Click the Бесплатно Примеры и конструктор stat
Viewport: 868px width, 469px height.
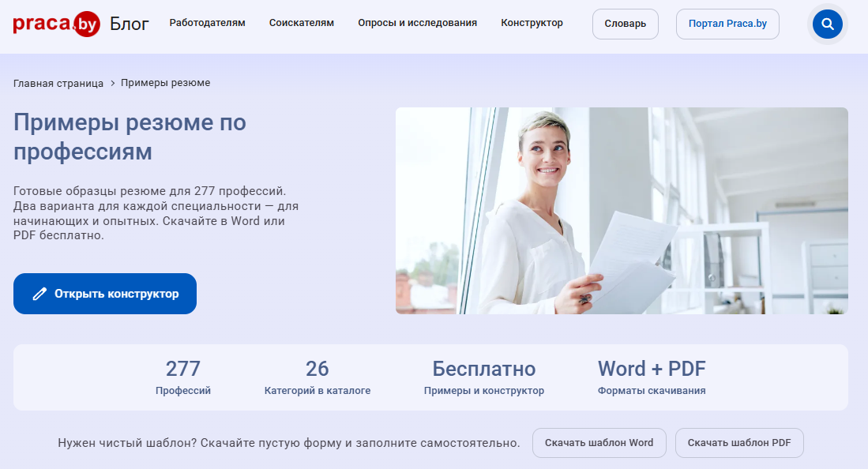pos(484,377)
